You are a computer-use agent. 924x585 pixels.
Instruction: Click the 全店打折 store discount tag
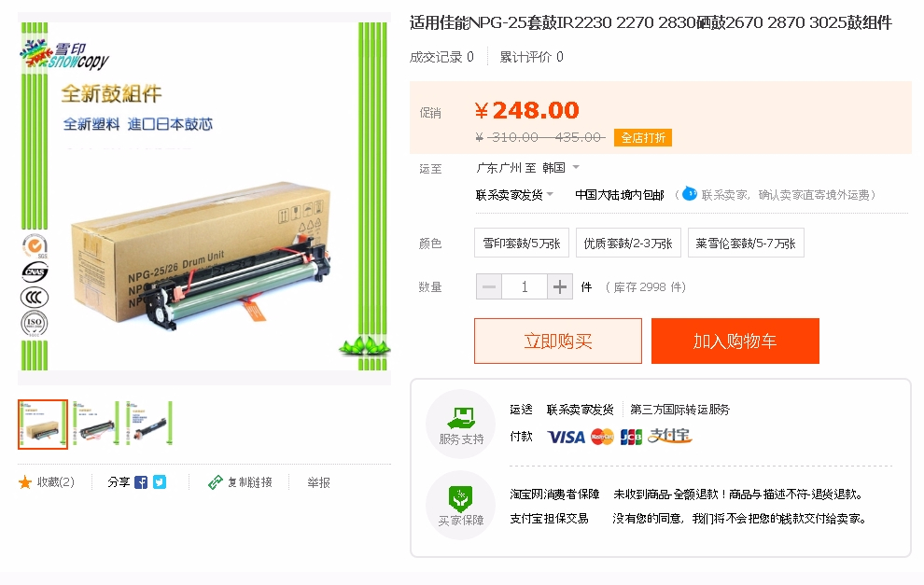643,138
